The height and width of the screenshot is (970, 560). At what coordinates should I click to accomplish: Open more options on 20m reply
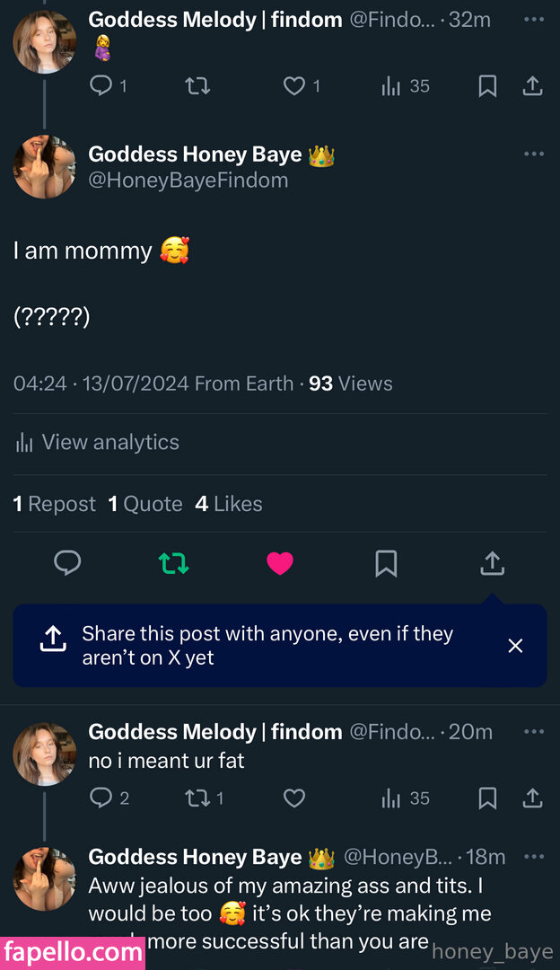tap(534, 732)
